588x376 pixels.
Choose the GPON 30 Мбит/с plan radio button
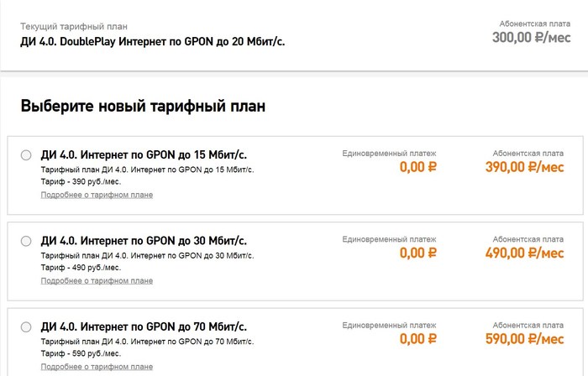(25, 241)
